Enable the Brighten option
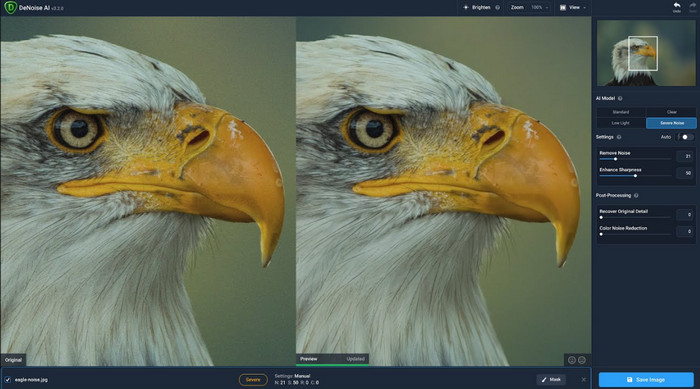This screenshot has width=700, height=389. 477,8
